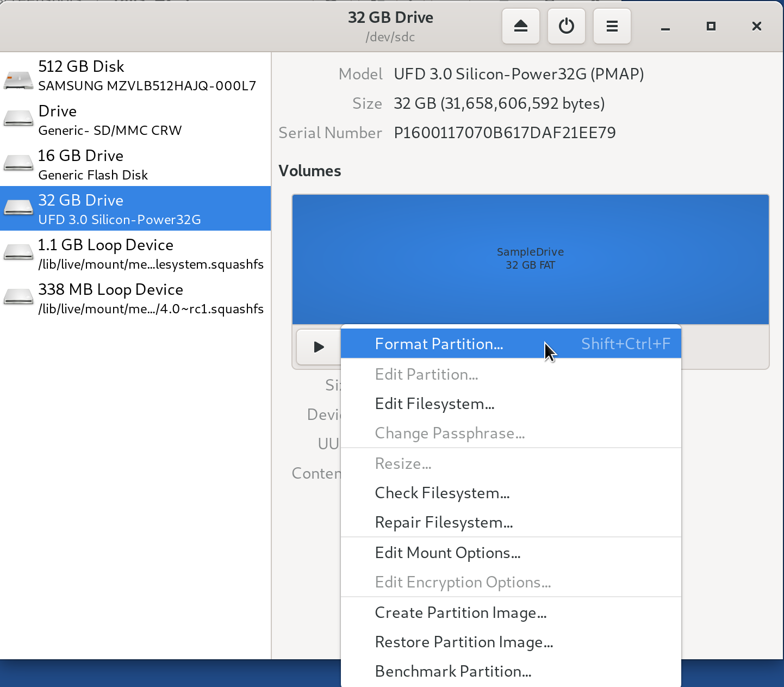Choose Check Filesystem option
This screenshot has height=687, width=784.
[442, 493]
